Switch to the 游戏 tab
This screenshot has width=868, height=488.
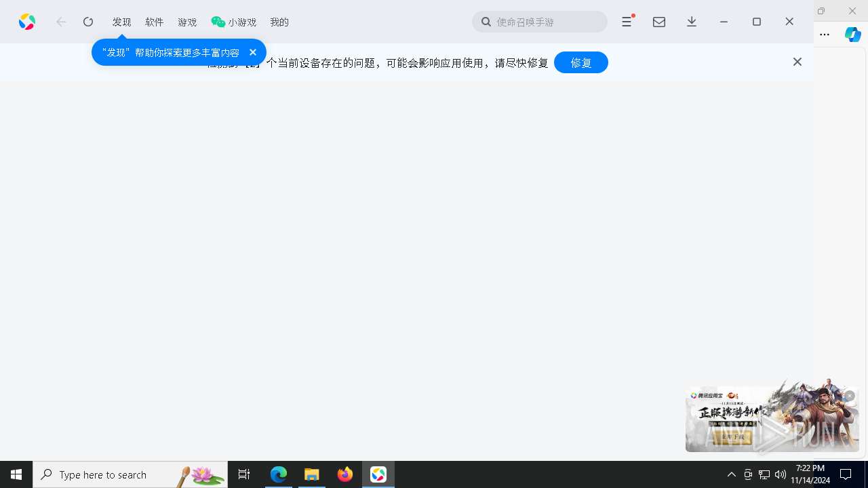(x=187, y=22)
